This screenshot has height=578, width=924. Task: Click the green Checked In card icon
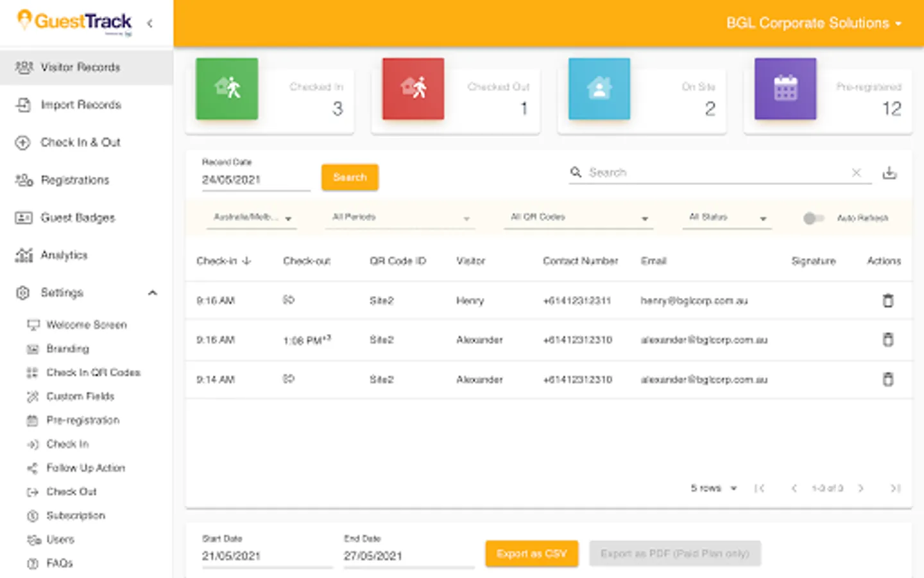227,89
